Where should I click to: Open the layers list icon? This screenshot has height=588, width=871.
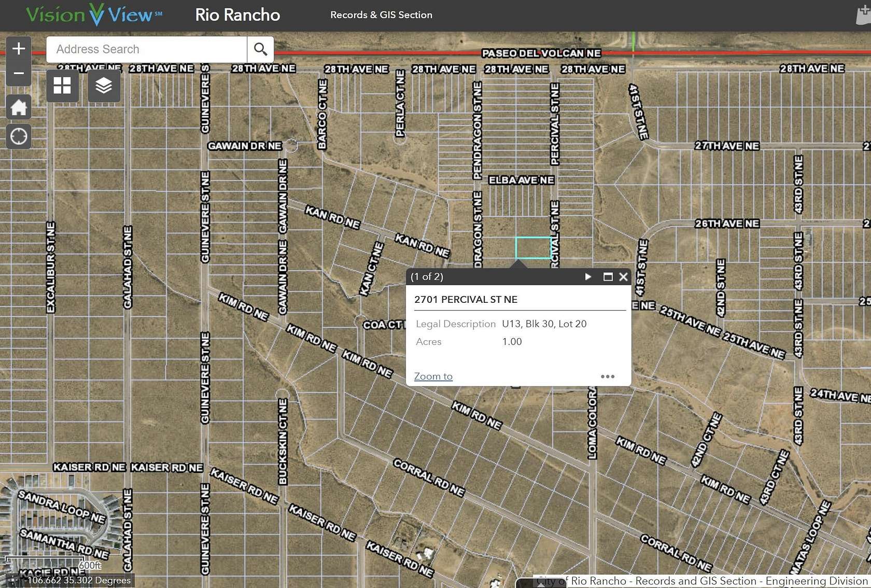(103, 86)
